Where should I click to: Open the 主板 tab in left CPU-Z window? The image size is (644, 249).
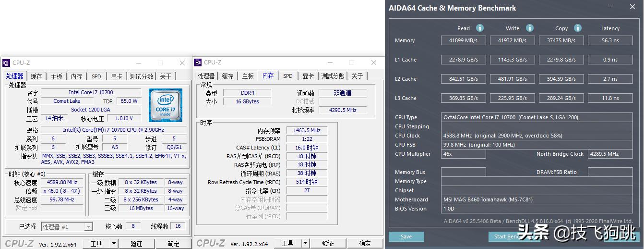pos(57,76)
